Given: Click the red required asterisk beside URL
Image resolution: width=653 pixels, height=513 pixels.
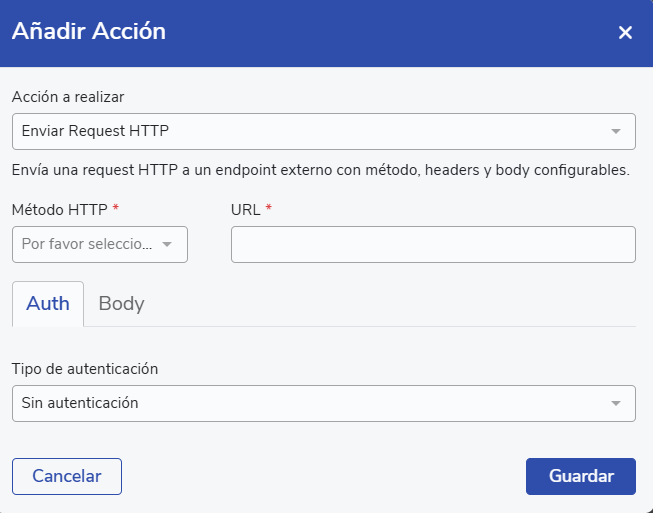Looking at the screenshot, I should point(269,208).
